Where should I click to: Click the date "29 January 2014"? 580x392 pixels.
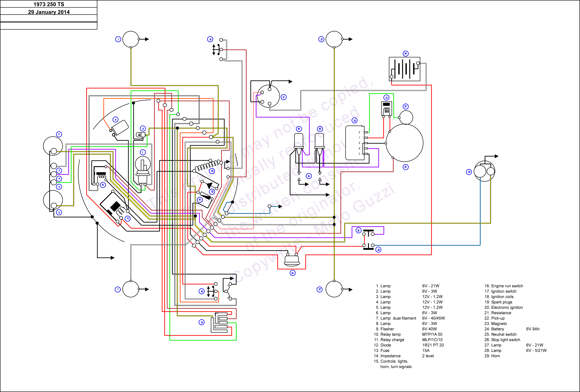tap(49, 12)
